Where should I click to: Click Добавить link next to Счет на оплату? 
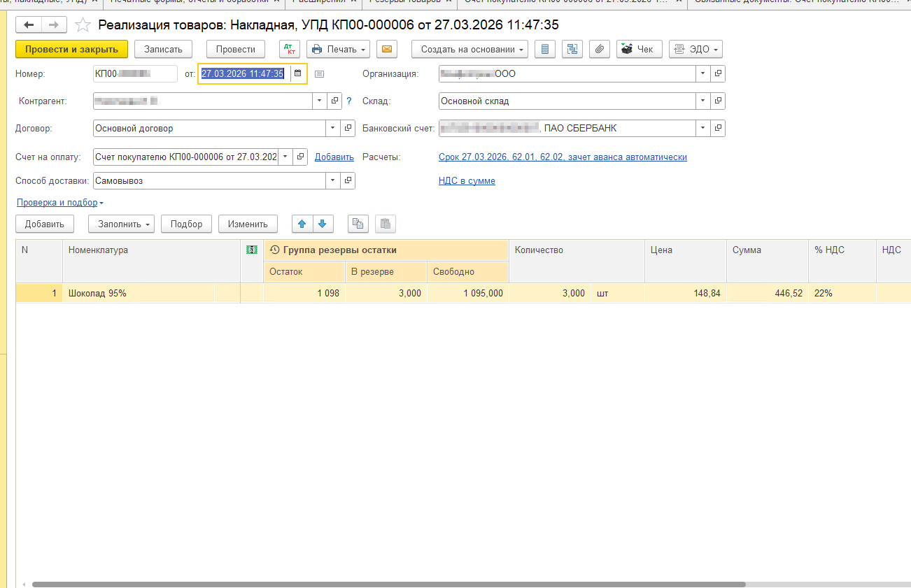click(x=334, y=157)
